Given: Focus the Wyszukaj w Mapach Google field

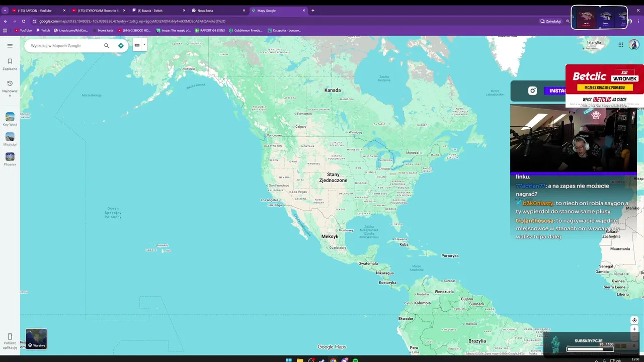Looking at the screenshot, I should pos(65,46).
